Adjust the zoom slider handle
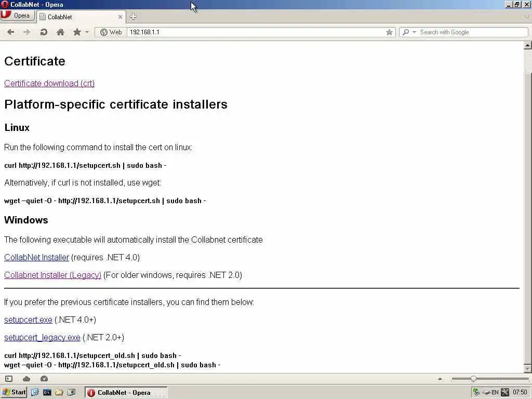The image size is (532, 399). point(473,379)
